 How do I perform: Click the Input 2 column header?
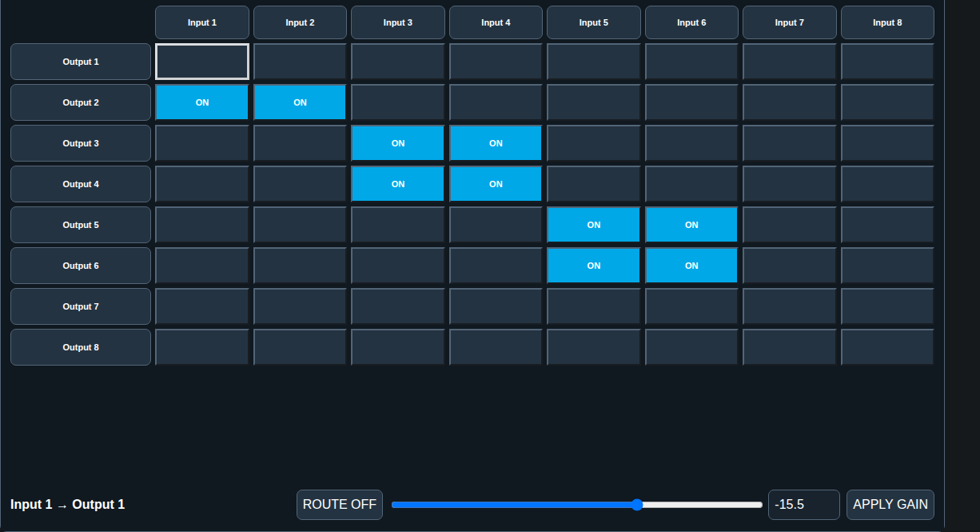pyautogui.click(x=300, y=22)
